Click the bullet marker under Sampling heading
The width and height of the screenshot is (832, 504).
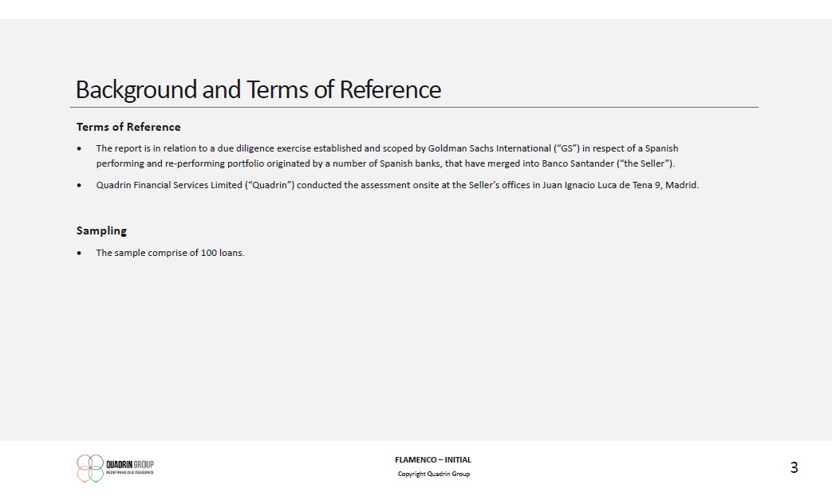pos(79,254)
